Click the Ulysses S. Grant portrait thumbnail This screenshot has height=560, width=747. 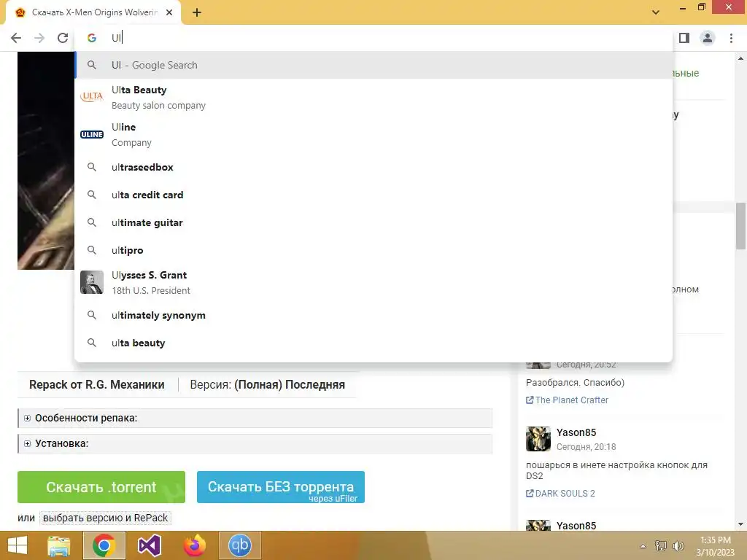click(x=92, y=282)
